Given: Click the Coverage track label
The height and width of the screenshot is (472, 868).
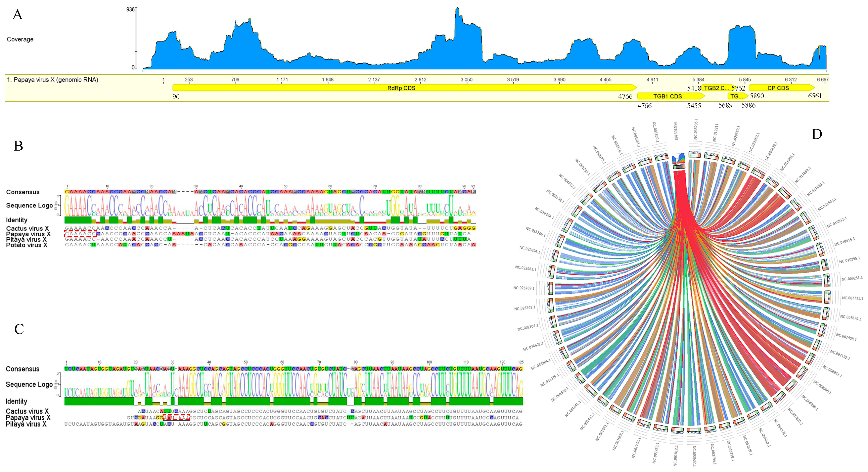Looking at the screenshot, I should tap(20, 39).
